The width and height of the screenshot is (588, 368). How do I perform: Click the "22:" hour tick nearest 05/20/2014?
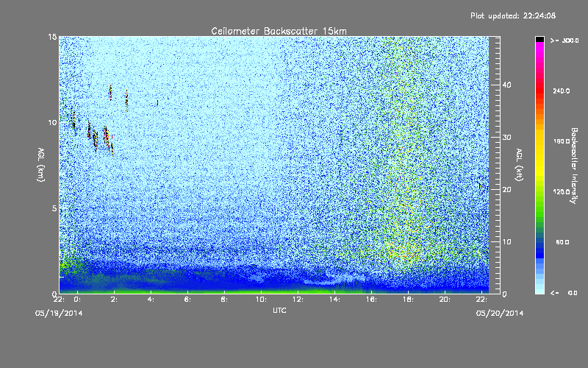(x=481, y=300)
